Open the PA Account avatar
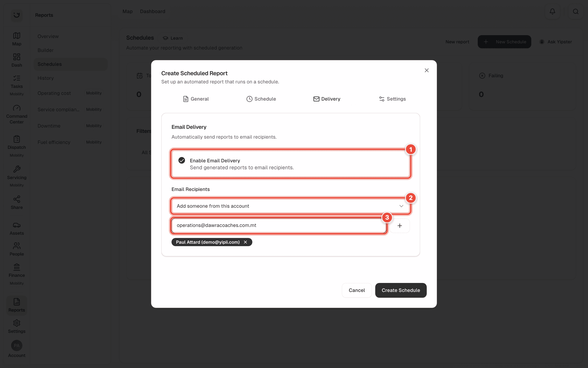This screenshot has height=368, width=588. (x=17, y=346)
